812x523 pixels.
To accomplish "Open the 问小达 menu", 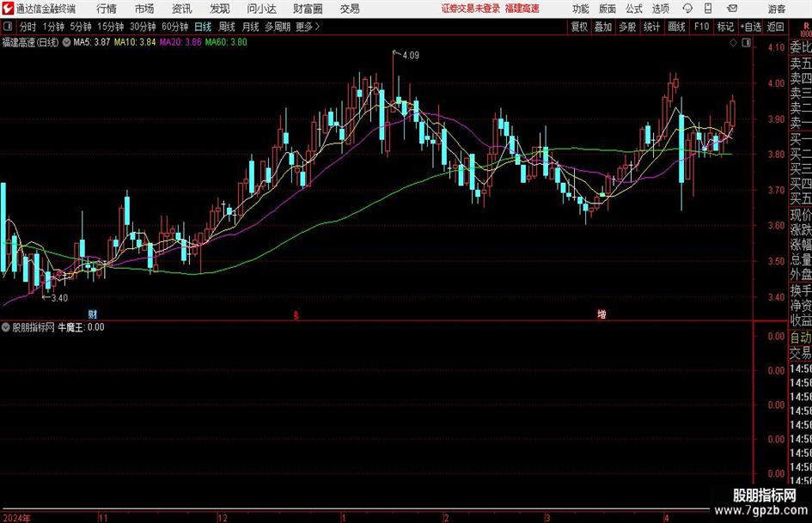I will click(261, 9).
